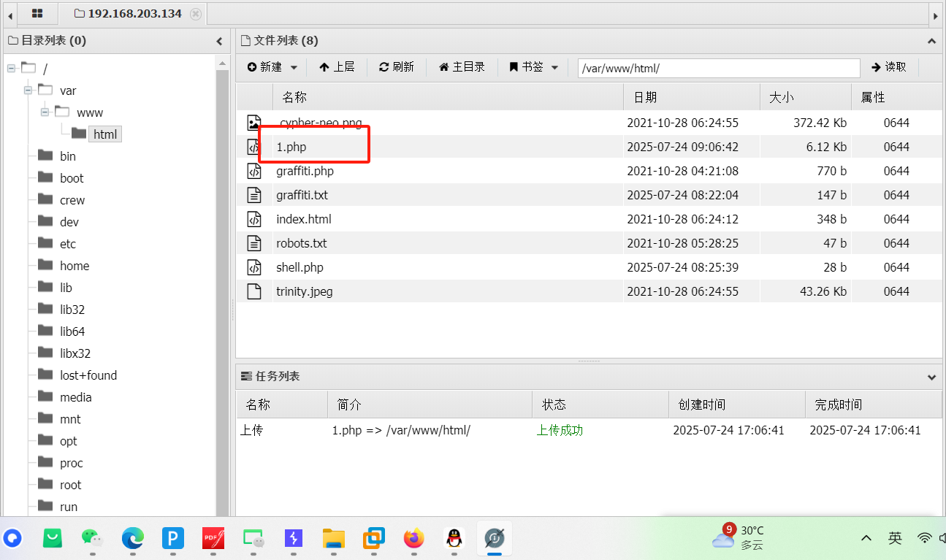The image size is (946, 560).
Task: Collapse the www folder in the directory tree
Action: (x=45, y=112)
